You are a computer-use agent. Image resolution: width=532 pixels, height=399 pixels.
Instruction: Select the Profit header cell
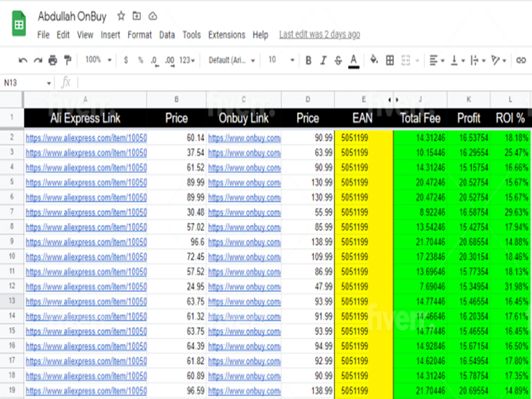point(469,118)
